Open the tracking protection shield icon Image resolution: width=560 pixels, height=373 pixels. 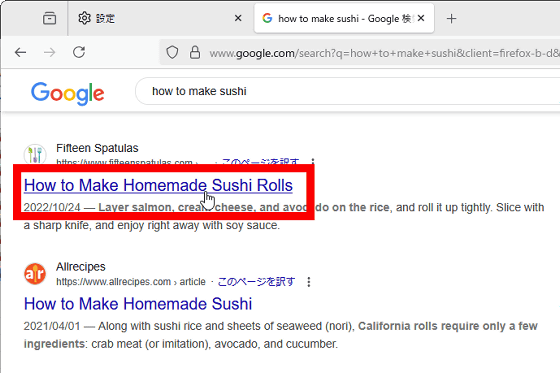point(172,53)
